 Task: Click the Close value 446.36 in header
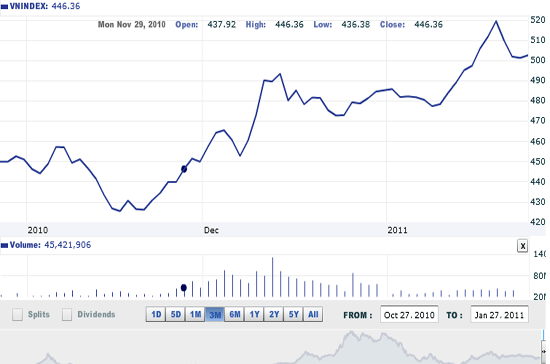tap(428, 25)
